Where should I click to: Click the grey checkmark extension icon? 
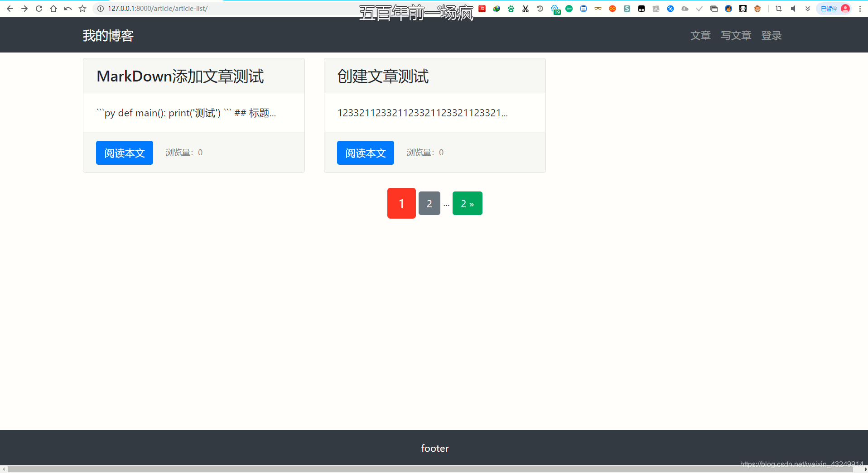tap(699, 9)
